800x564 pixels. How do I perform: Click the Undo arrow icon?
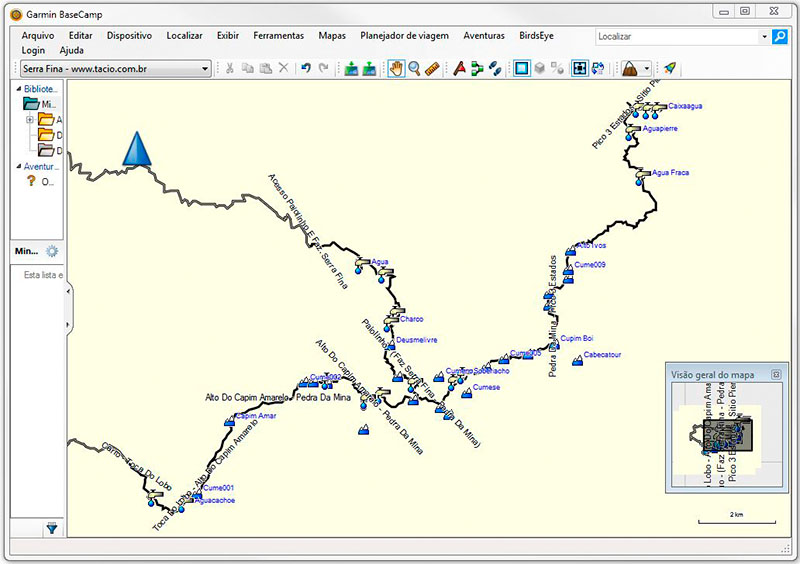pos(306,68)
